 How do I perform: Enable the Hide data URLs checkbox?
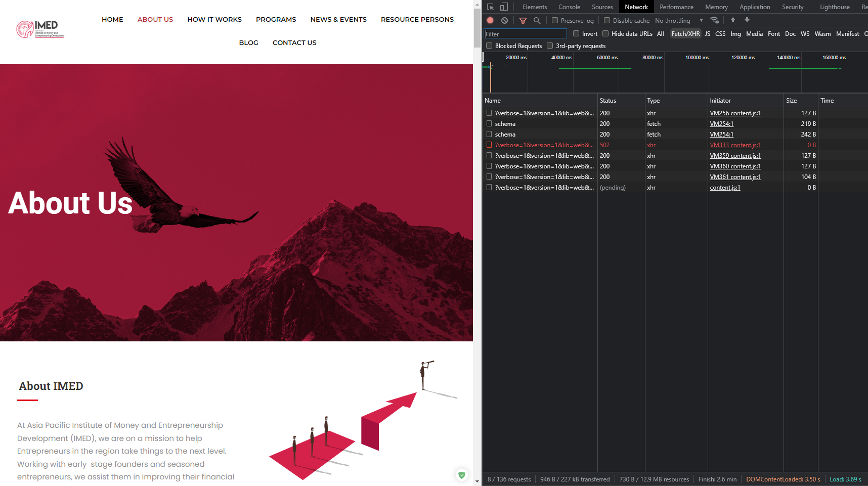pyautogui.click(x=605, y=34)
